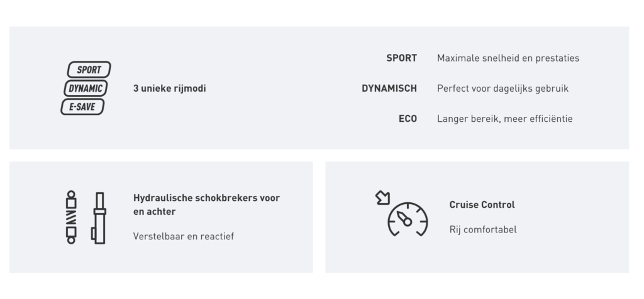Click the SPORT mode label
This screenshot has width=644, height=299.
[402, 58]
